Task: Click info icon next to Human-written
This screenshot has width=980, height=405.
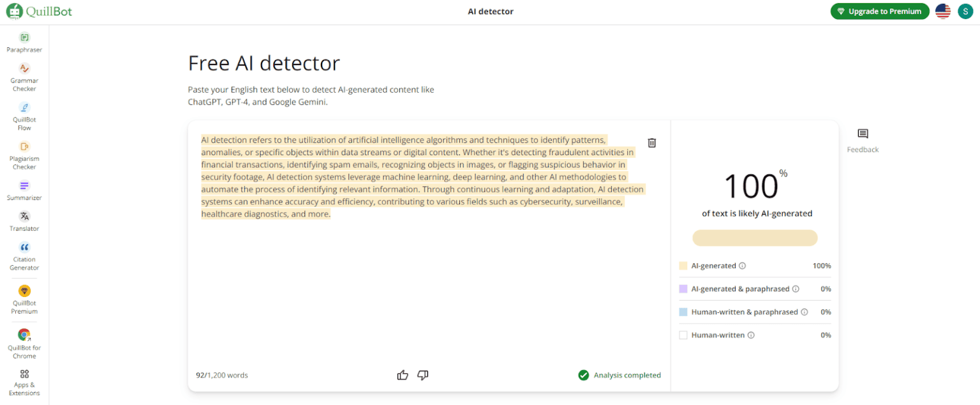Action: pos(751,335)
